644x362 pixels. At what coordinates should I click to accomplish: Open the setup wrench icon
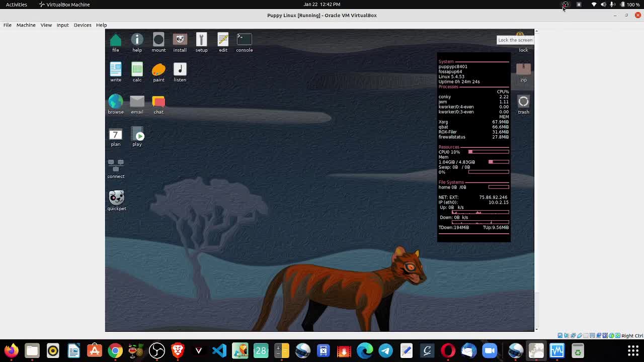201,43
